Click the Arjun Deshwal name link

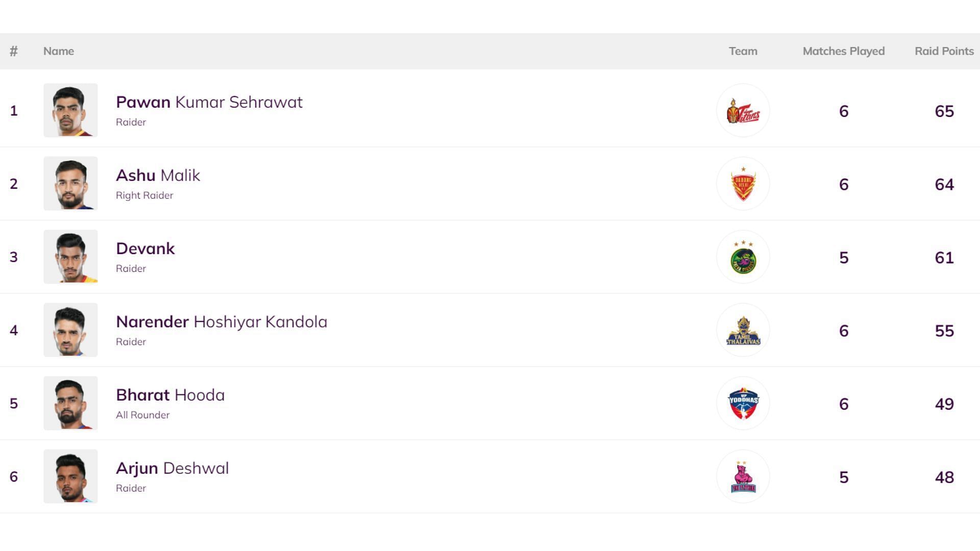tap(172, 468)
